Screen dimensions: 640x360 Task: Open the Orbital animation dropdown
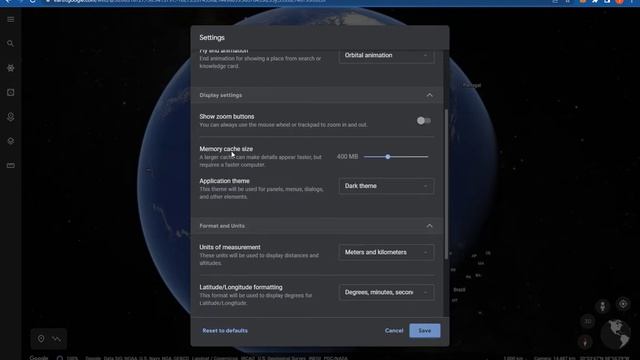point(386,55)
